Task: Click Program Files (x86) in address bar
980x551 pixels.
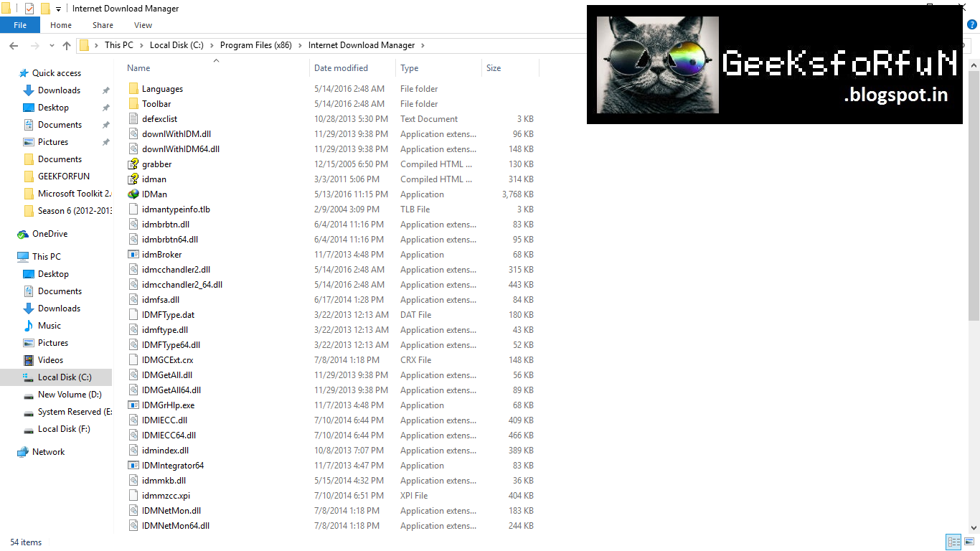Action: 256,45
